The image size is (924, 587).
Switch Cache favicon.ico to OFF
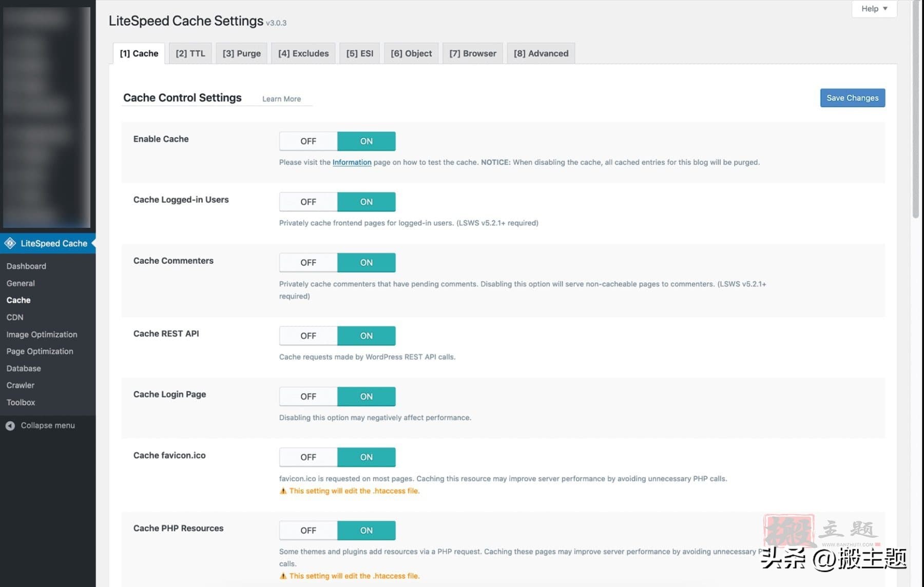point(308,457)
